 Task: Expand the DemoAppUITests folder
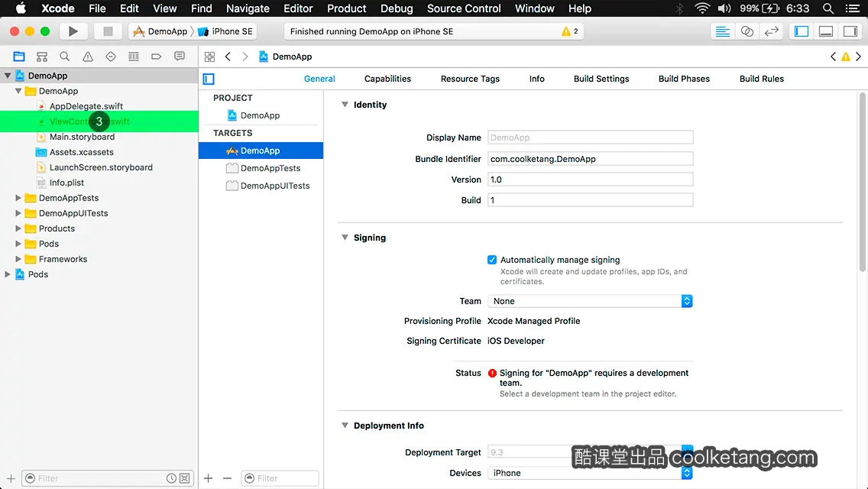coord(18,213)
